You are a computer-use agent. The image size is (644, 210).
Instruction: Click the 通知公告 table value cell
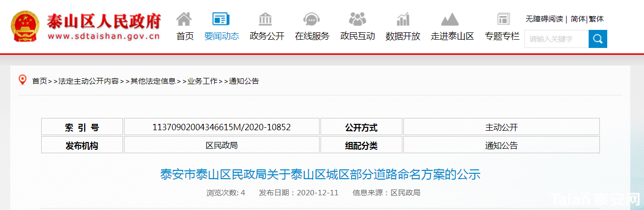(501, 145)
